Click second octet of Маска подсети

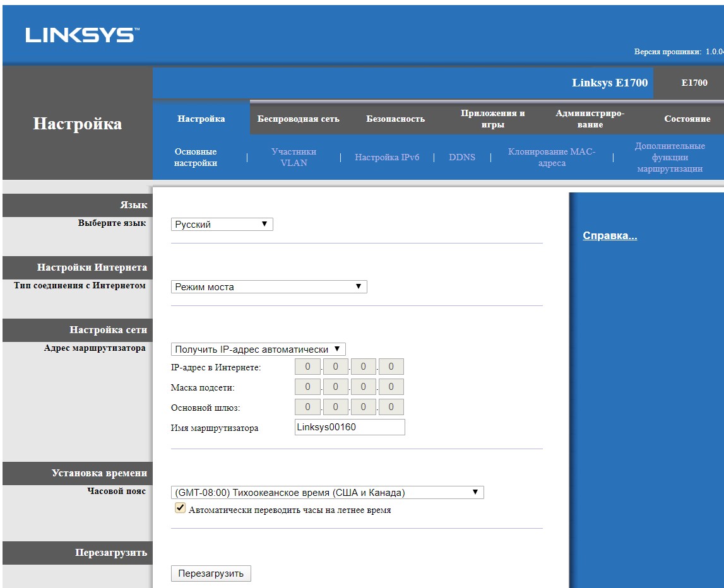click(335, 387)
